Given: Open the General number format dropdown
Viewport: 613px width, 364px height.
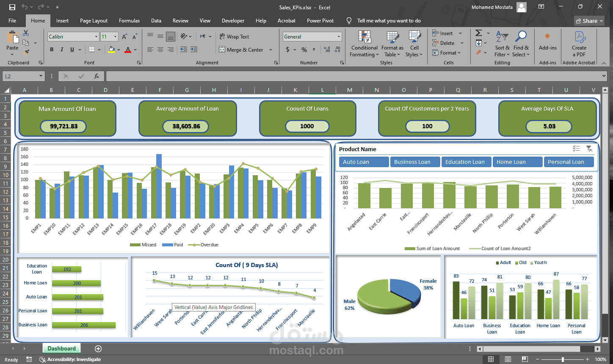Looking at the screenshot, I should click(x=339, y=37).
